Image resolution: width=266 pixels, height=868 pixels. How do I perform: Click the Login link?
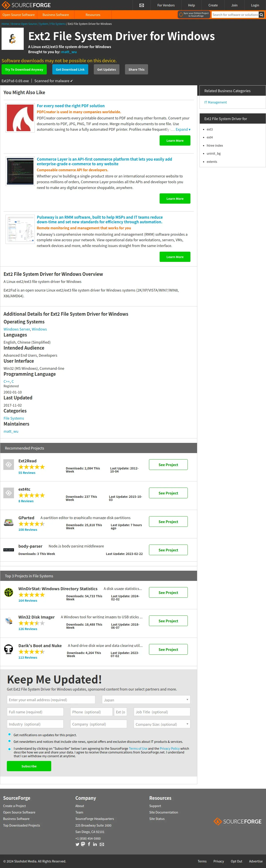pyautogui.click(x=255, y=5)
